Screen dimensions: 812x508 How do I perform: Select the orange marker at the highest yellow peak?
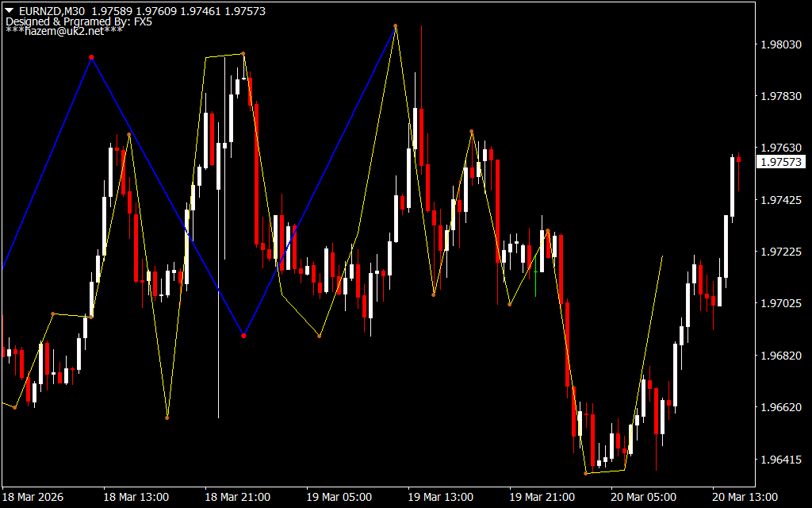395,26
